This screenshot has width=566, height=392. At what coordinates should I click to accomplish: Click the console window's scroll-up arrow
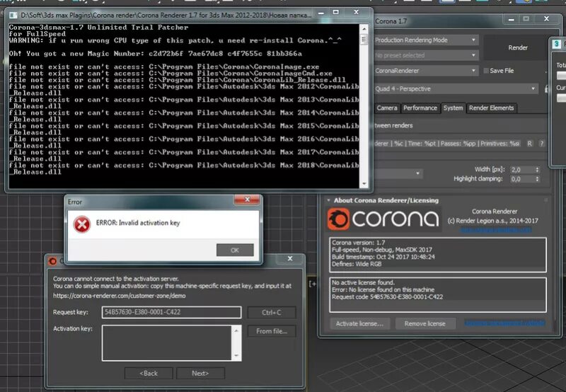pyautogui.click(x=364, y=29)
